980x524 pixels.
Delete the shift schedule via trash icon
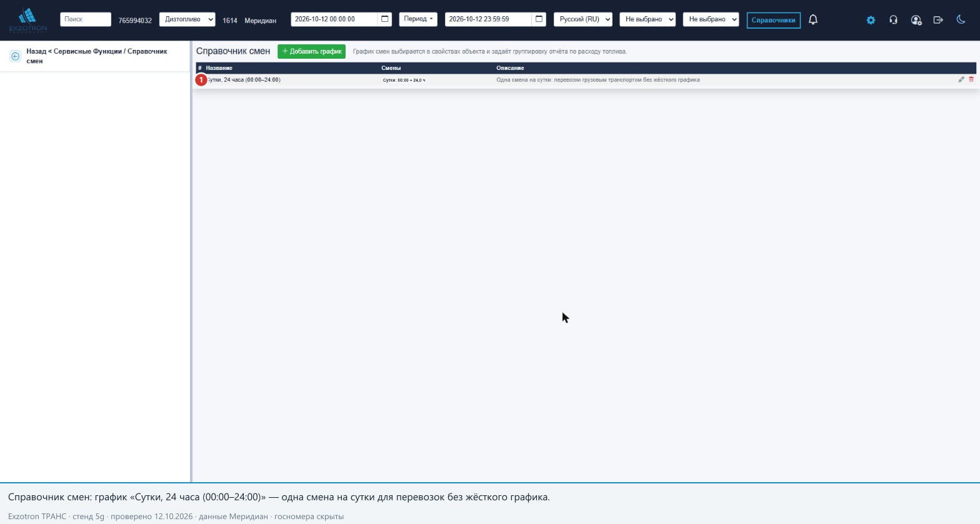tap(971, 80)
